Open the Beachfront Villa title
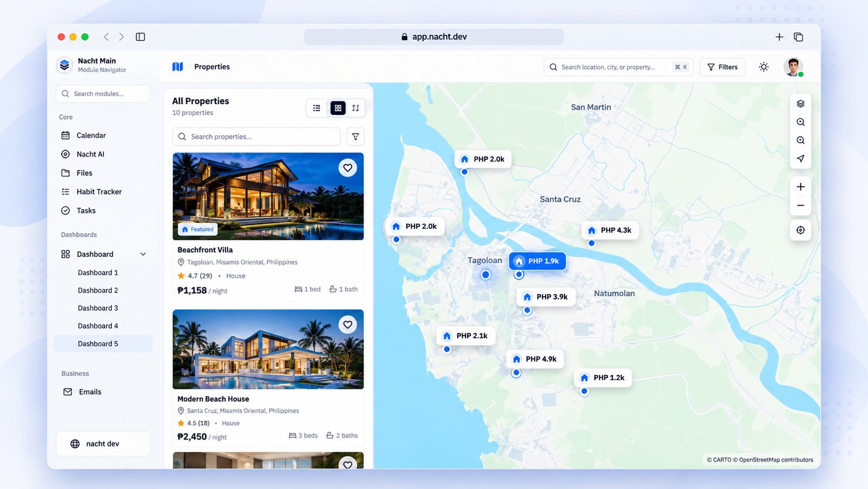The width and height of the screenshot is (868, 489). point(205,250)
